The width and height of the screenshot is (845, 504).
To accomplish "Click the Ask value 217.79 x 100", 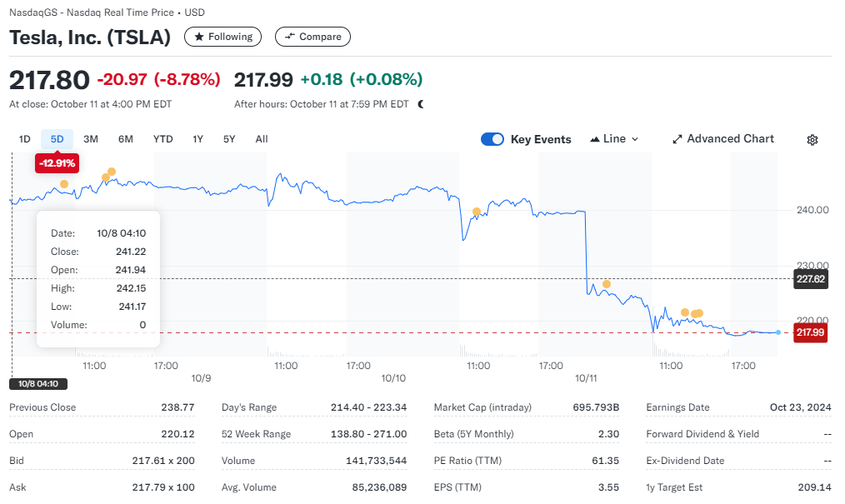I will click(x=163, y=487).
